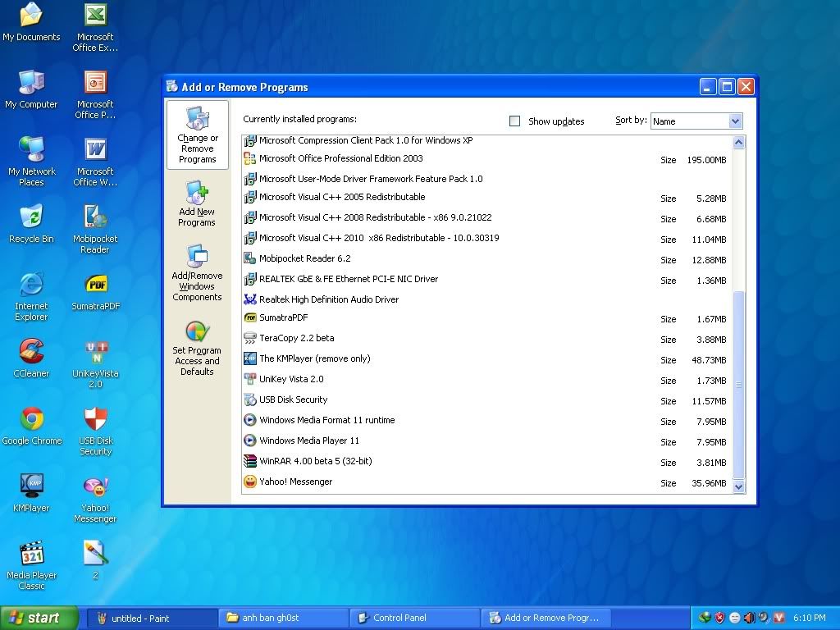Select REALTEK GbE & FE Ethernet driver
This screenshot has height=630, width=840.
(486, 279)
